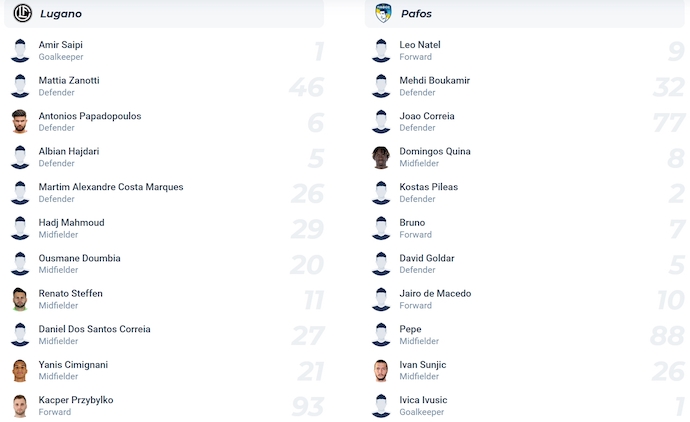Select Albian Hajdari in Lugano lineup
The width and height of the screenshot is (690, 422).
click(68, 151)
